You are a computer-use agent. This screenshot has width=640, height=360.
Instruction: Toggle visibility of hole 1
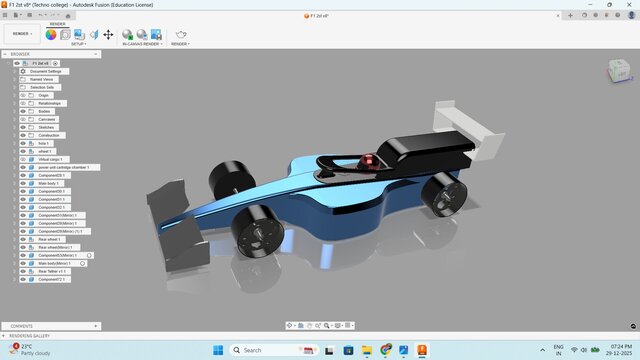[x=23, y=143]
